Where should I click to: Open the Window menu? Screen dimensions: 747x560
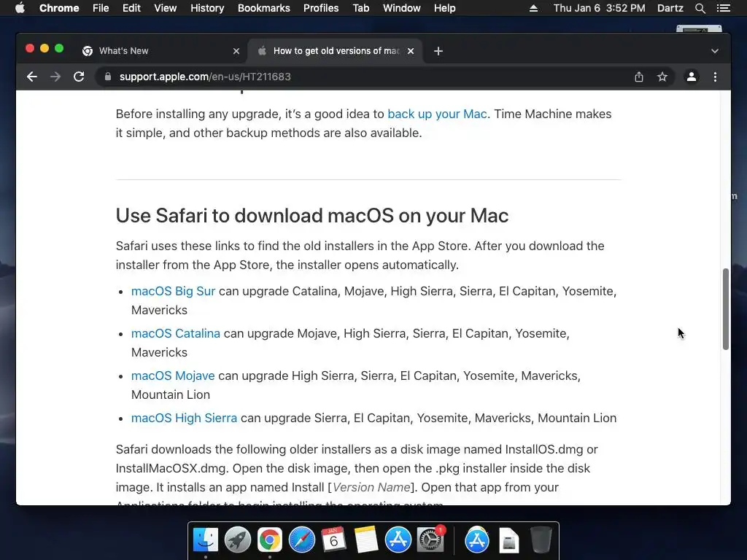click(x=402, y=8)
